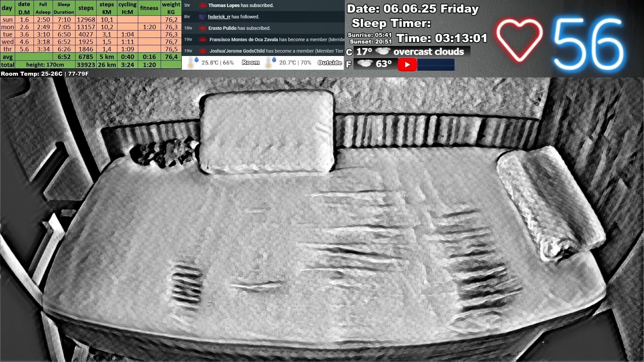Viewport: 644px width, 362px height.
Task: Click the cycling cell '1:04'
Action: 127,34
